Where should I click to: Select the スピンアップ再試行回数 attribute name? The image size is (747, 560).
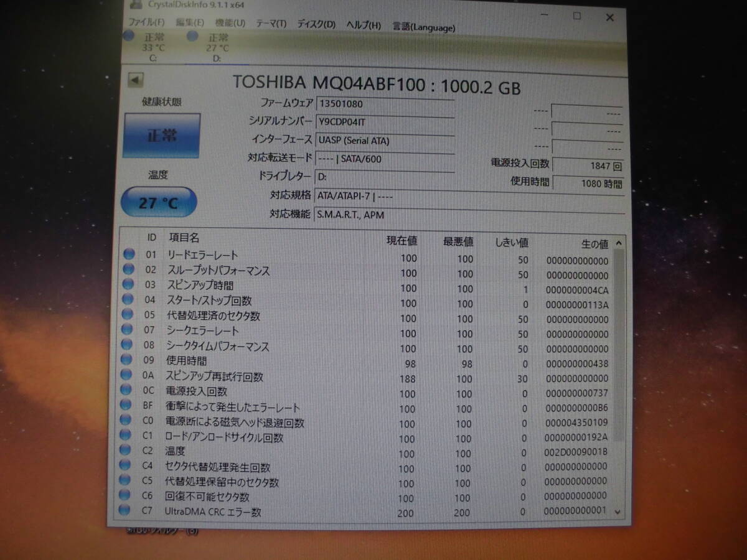(214, 376)
